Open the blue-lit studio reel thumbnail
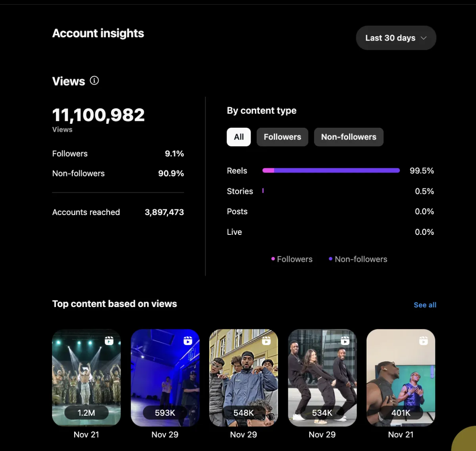Image resolution: width=476 pixels, height=451 pixels. tap(165, 377)
